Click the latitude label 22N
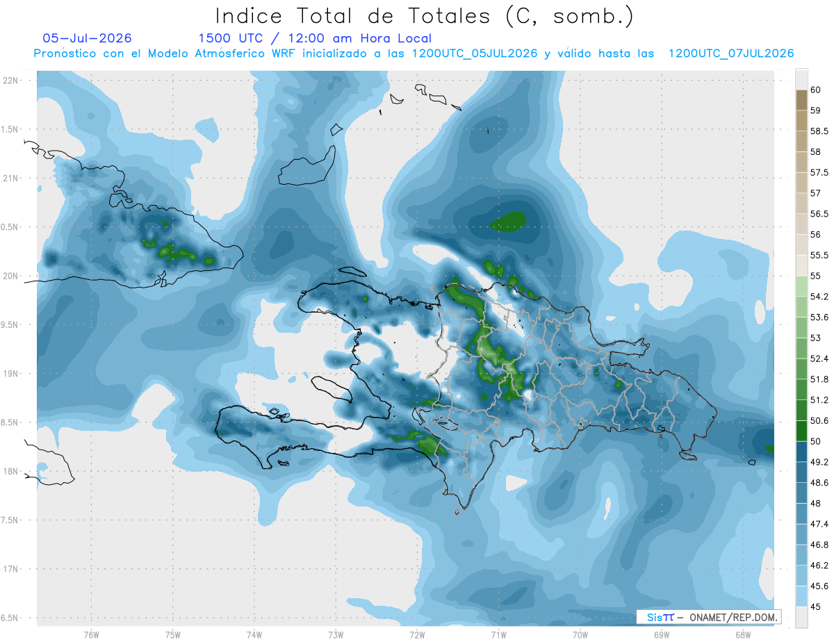 pyautogui.click(x=11, y=80)
